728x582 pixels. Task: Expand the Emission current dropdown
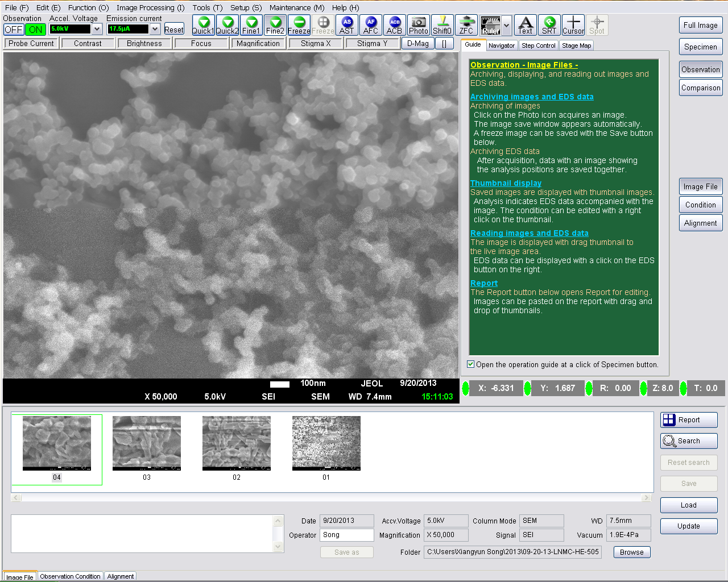(155, 29)
